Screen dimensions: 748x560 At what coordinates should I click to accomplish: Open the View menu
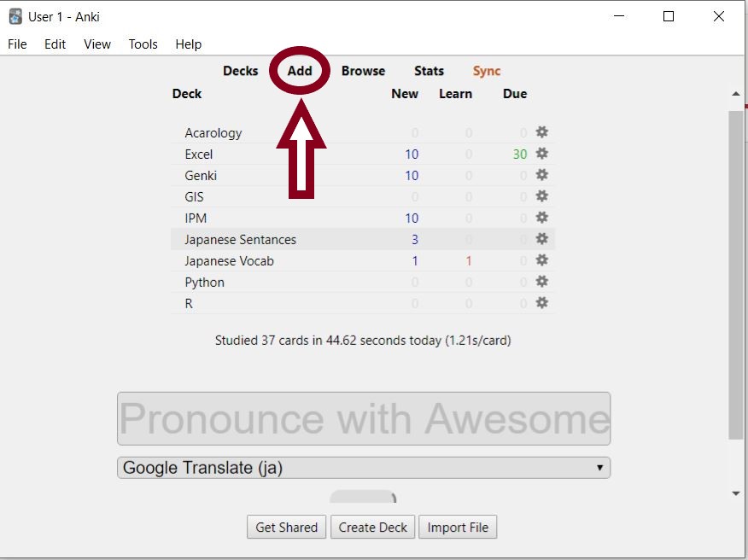[x=97, y=44]
